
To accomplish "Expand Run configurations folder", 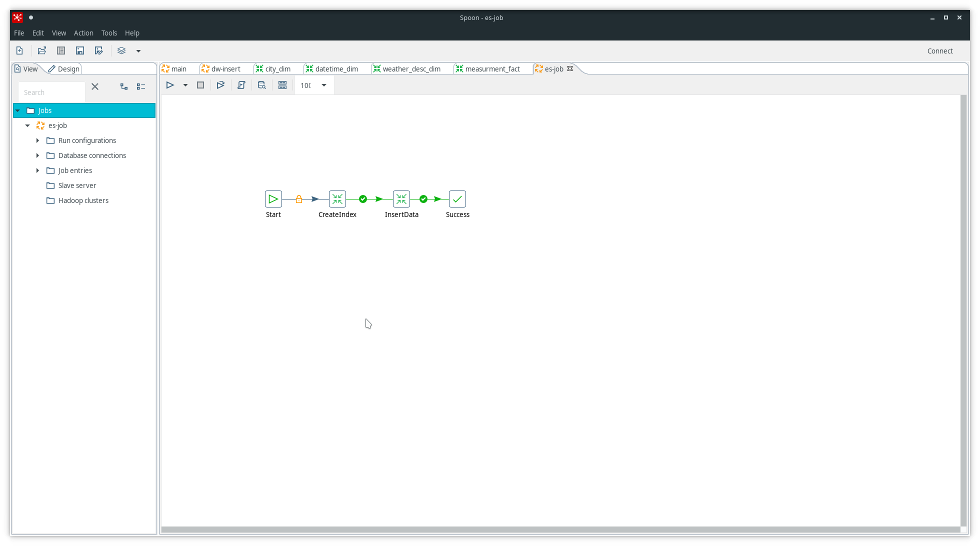I will (x=37, y=140).
